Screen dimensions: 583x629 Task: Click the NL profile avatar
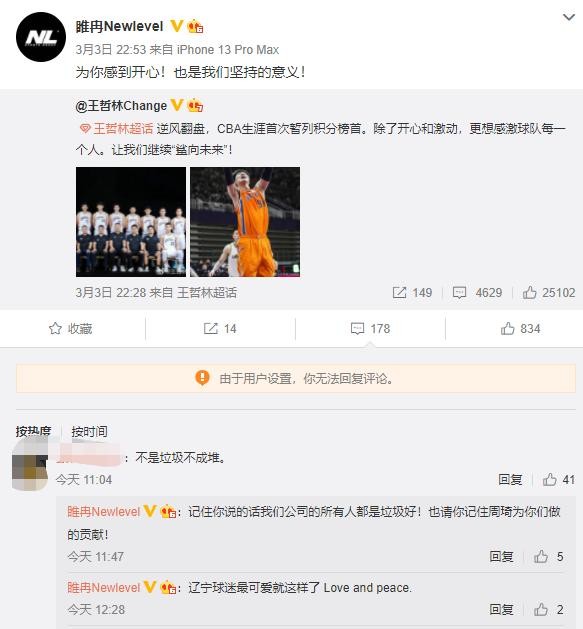coord(41,37)
